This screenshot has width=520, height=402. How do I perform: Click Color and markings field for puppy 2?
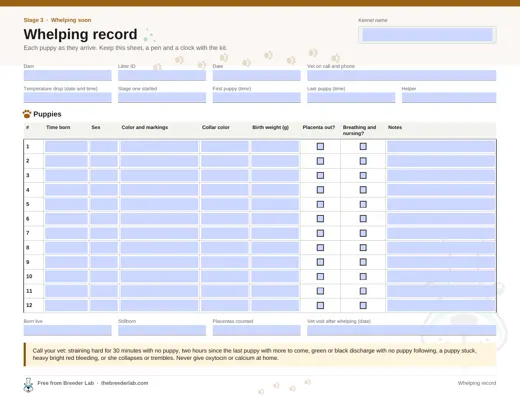(159, 161)
